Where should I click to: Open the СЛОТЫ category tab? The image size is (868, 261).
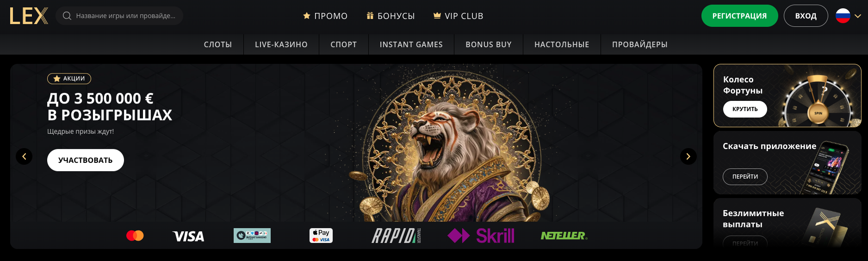(x=218, y=44)
